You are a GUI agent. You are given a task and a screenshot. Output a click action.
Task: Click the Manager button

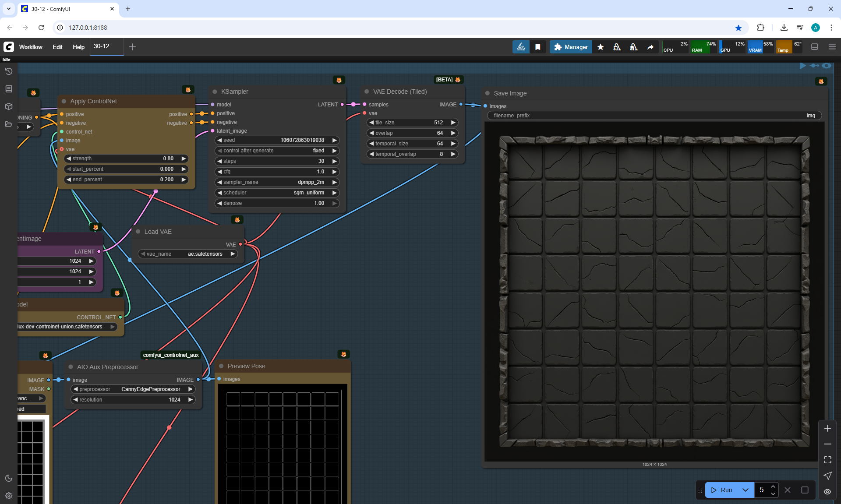571,47
